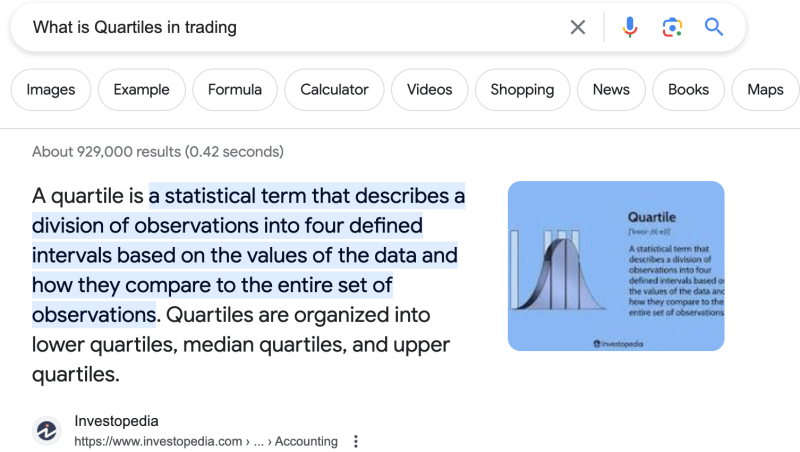Open the three-dot menu beside Investopedia result
Viewport: 800px width, 452px height.
(x=356, y=441)
